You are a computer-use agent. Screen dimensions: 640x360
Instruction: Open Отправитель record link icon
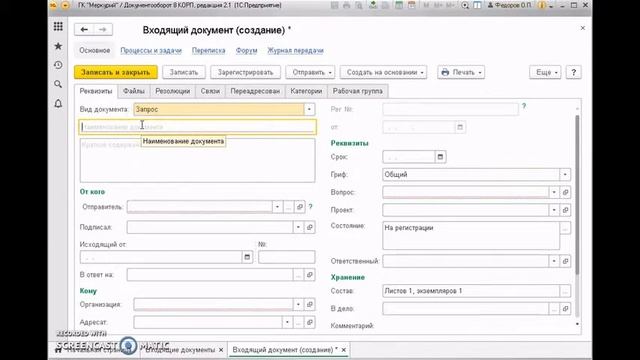tap(300, 207)
